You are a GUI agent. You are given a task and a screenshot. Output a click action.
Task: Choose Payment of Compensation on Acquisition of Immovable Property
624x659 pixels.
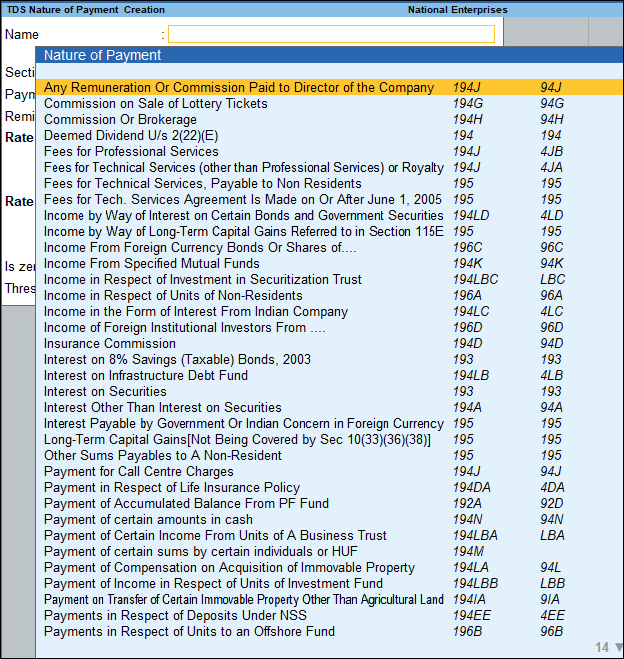329,567
